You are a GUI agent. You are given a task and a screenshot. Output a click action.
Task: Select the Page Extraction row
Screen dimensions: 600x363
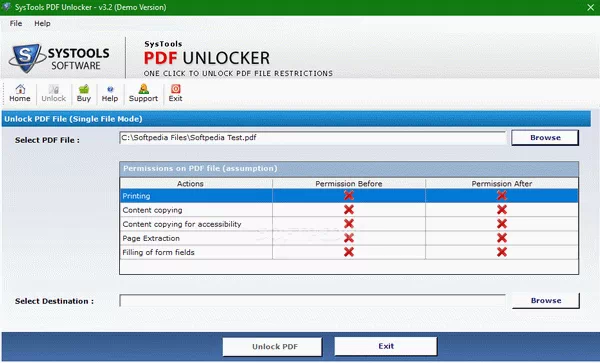coord(349,238)
